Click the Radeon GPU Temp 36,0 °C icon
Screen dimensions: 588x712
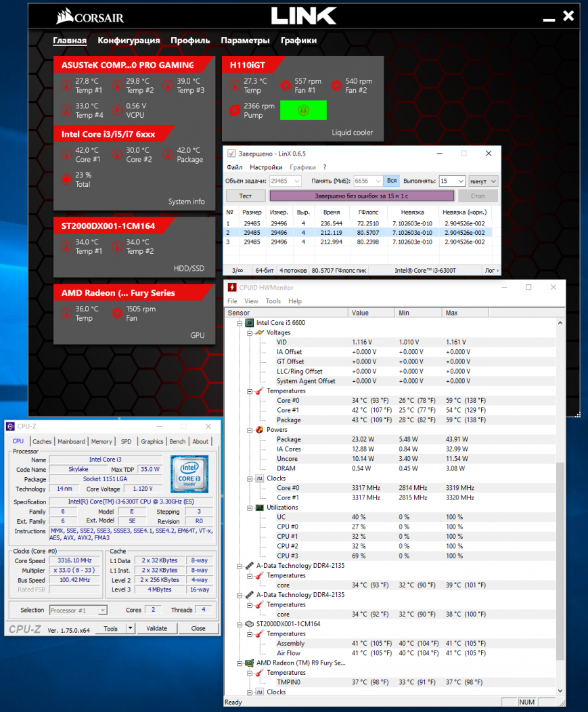pos(66,313)
